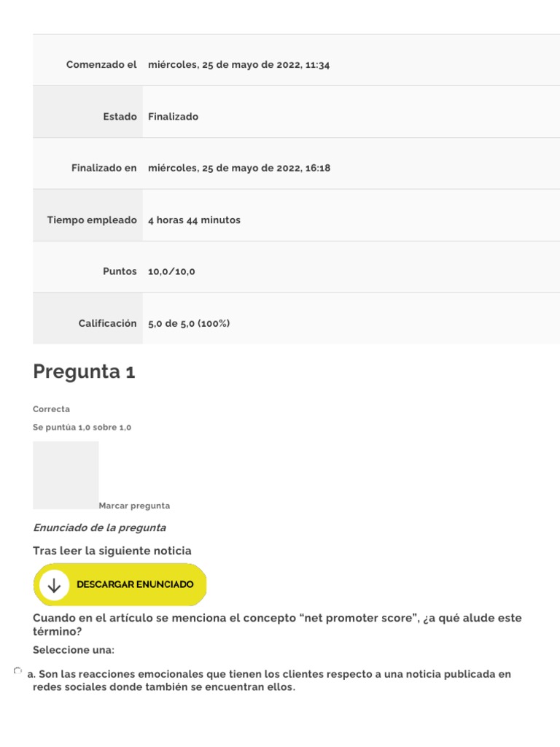Click the start date 11:34 value
Image resolution: width=560 pixels, height=747 pixels.
[239, 65]
